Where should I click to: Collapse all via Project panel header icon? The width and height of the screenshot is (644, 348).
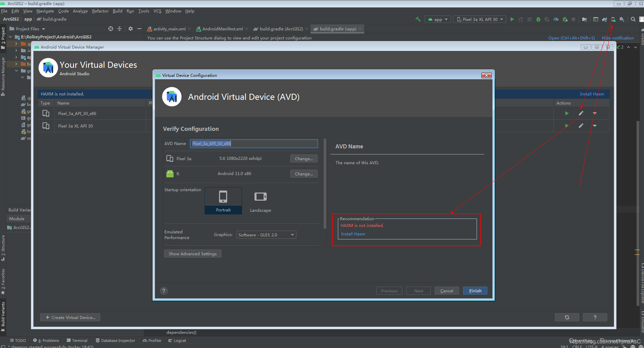coord(119,29)
